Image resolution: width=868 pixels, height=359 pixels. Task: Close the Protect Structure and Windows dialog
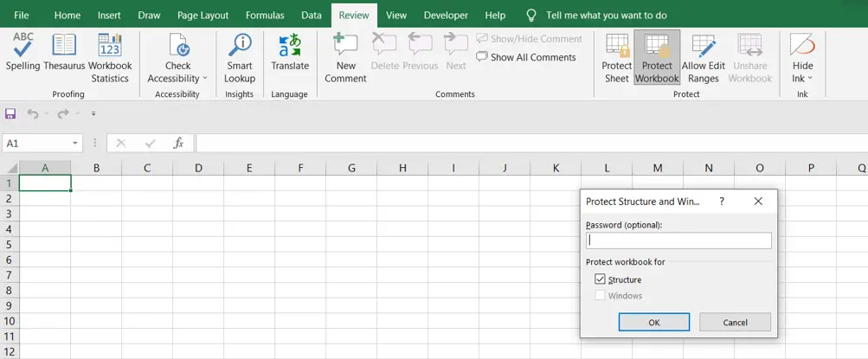(758, 202)
